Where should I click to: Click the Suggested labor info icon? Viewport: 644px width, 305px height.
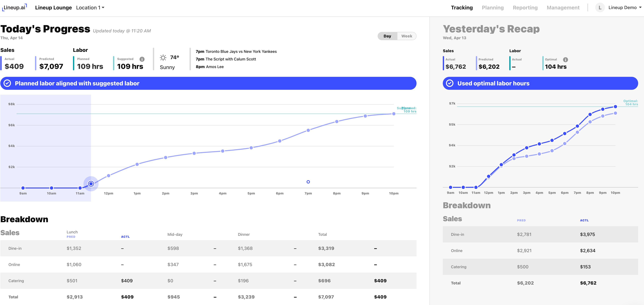[142, 59]
